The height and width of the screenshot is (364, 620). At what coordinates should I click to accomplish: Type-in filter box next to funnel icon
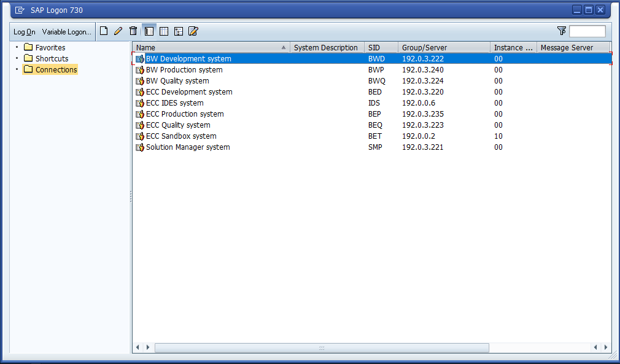(x=587, y=31)
